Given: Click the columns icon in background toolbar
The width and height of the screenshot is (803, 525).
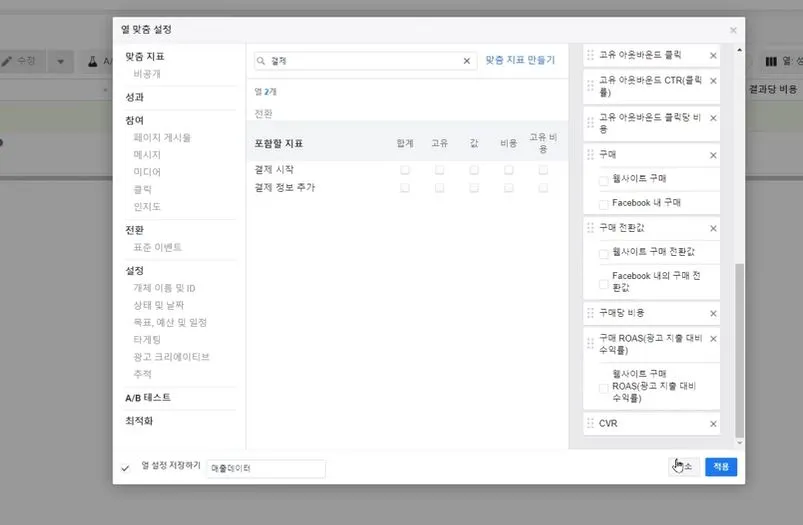Looking at the screenshot, I should (771, 61).
